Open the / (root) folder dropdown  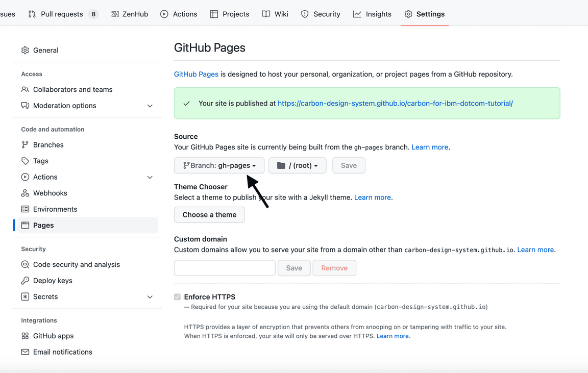tap(297, 165)
